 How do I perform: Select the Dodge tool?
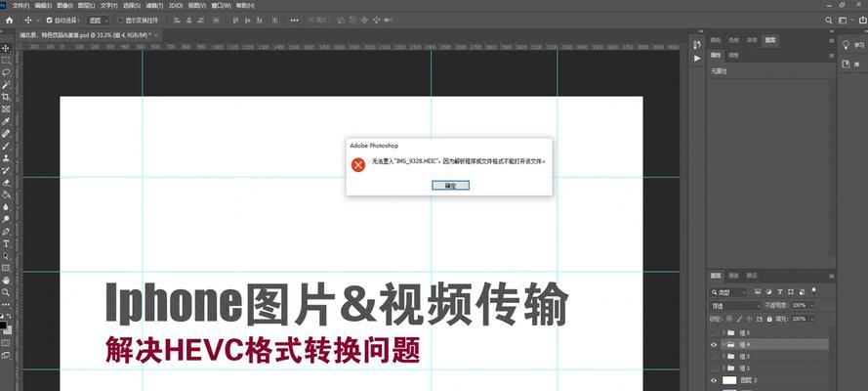tap(6, 219)
